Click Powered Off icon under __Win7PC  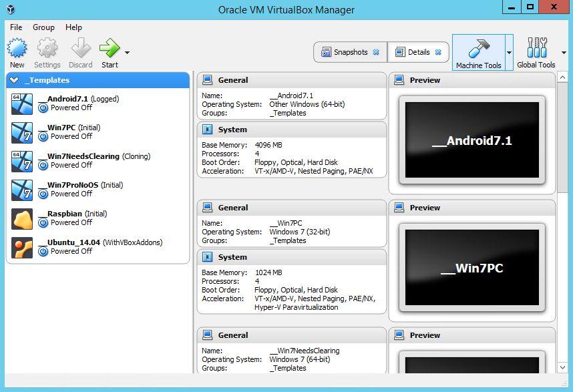click(x=43, y=137)
